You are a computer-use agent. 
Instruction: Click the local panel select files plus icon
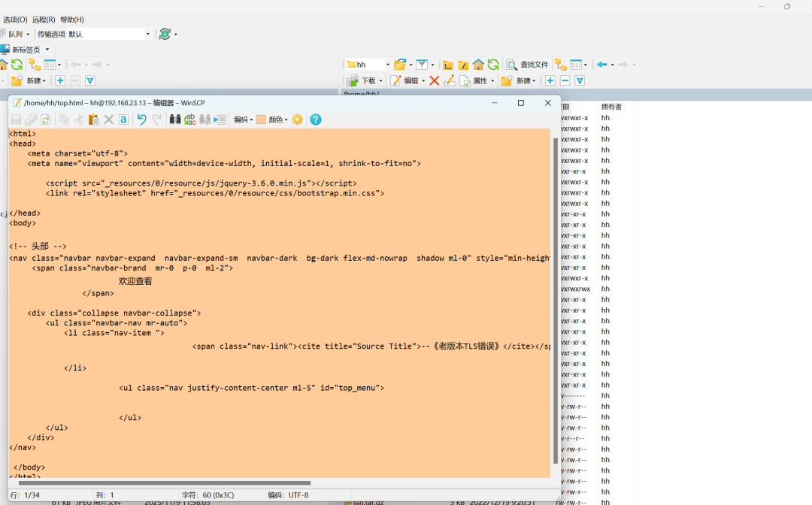(x=60, y=80)
